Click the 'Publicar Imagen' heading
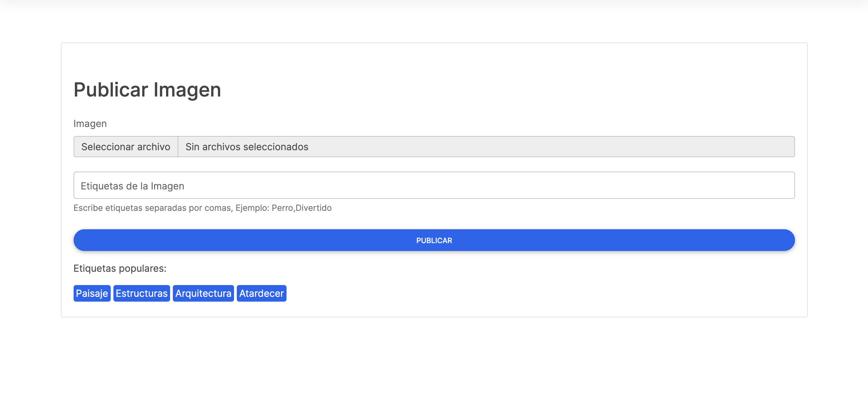Viewport: 868px width, 406px height. (x=147, y=90)
